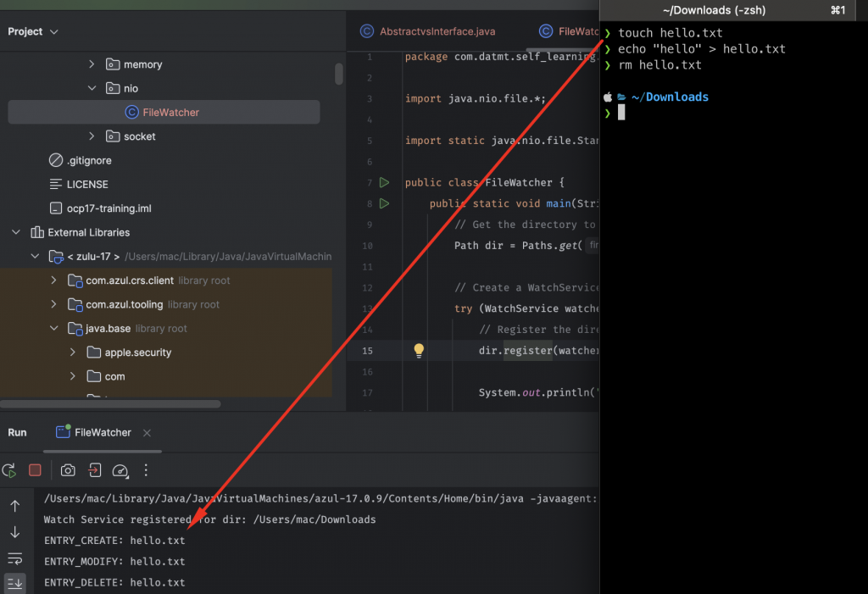Click the ENTRY_DELETE: hello.txt console line
Viewport: 868px width, 594px height.
[x=114, y=582]
